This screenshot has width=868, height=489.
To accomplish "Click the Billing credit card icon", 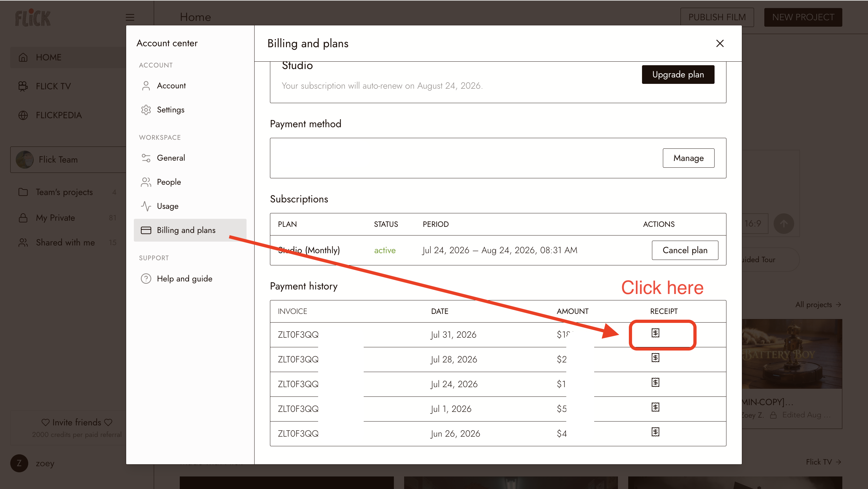I will click(x=146, y=230).
